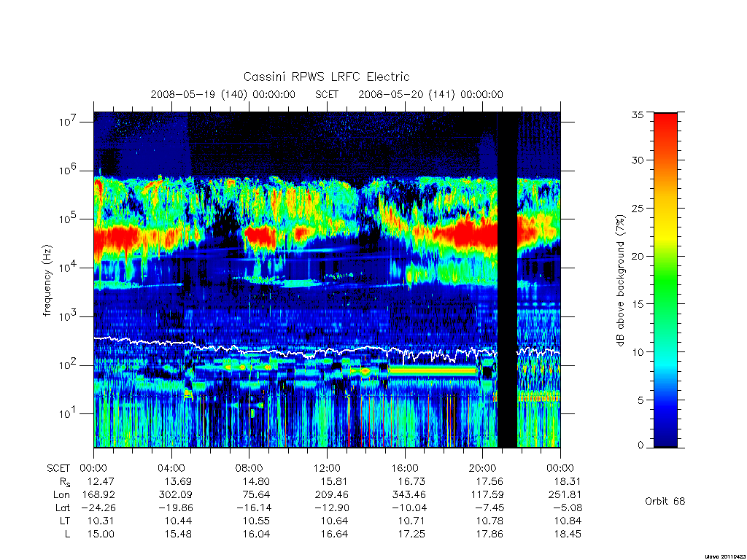Select Rs value 17.56

(x=489, y=481)
